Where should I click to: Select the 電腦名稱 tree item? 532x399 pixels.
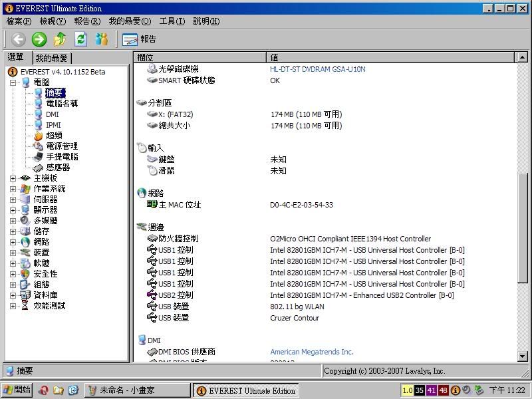(62, 104)
